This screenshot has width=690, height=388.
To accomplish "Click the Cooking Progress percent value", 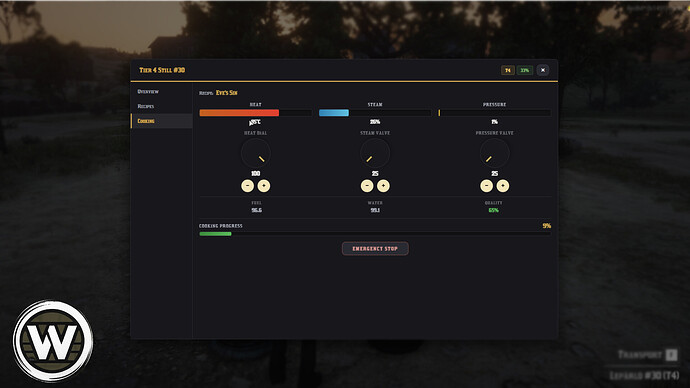I will coord(547,226).
